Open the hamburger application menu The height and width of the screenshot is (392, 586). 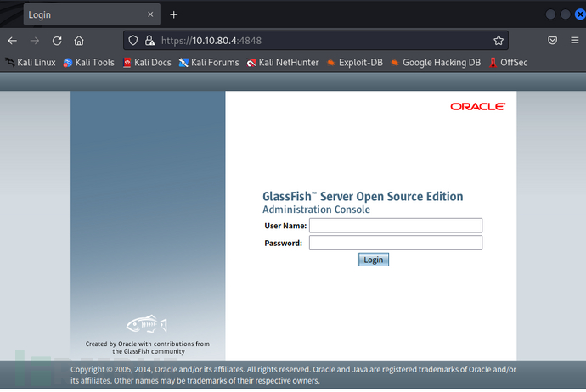tap(575, 40)
